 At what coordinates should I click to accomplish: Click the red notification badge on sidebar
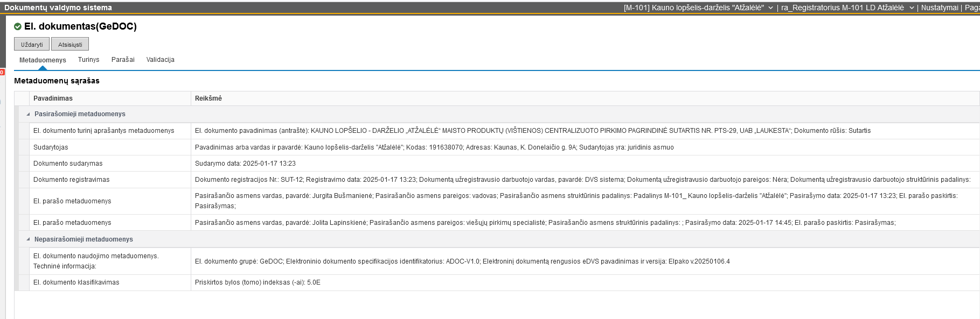point(2,72)
